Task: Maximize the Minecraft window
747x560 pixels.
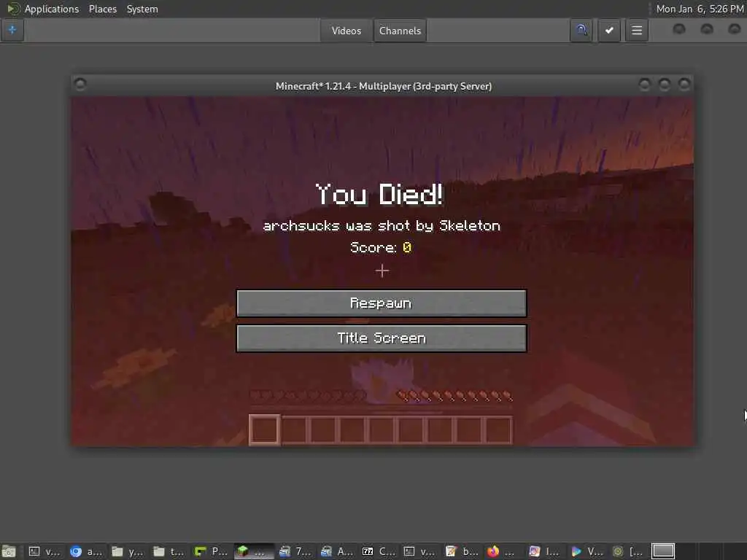Action: pyautogui.click(x=665, y=85)
